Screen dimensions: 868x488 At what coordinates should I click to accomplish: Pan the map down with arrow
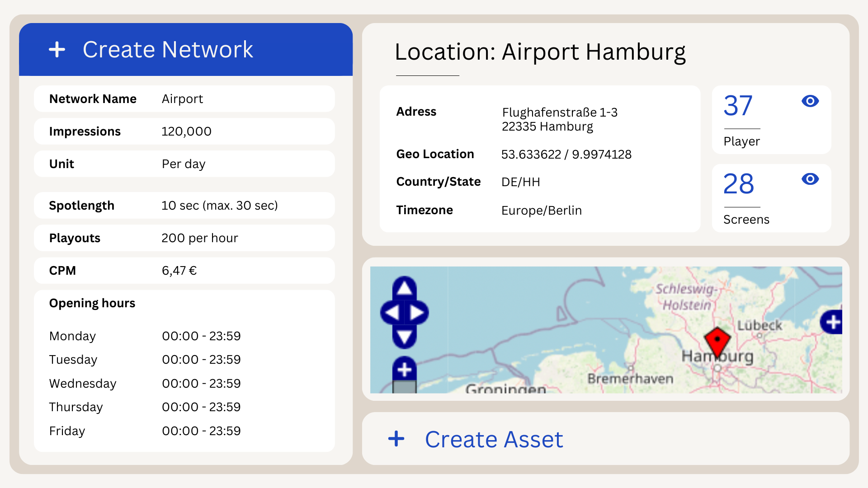(404, 337)
